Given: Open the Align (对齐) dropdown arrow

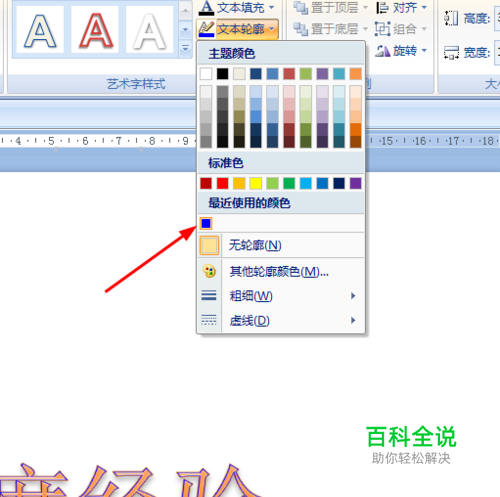Looking at the screenshot, I should point(424,7).
